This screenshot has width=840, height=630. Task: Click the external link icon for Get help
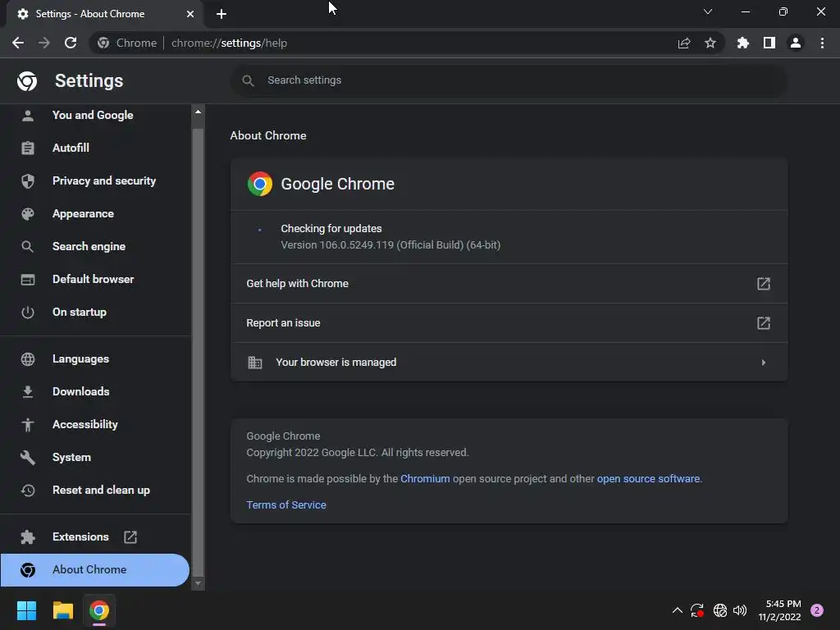(x=764, y=283)
